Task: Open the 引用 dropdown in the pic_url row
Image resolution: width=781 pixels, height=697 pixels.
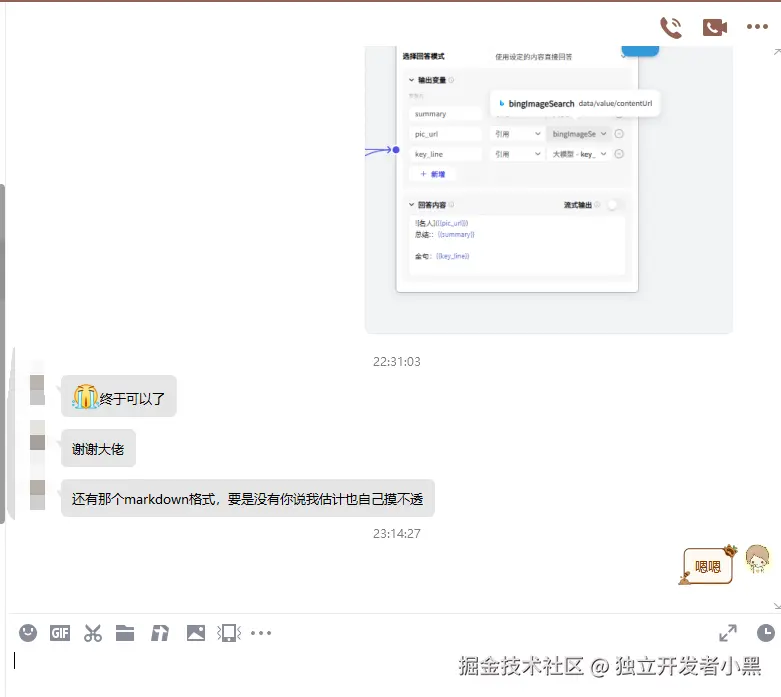Action: (518, 134)
